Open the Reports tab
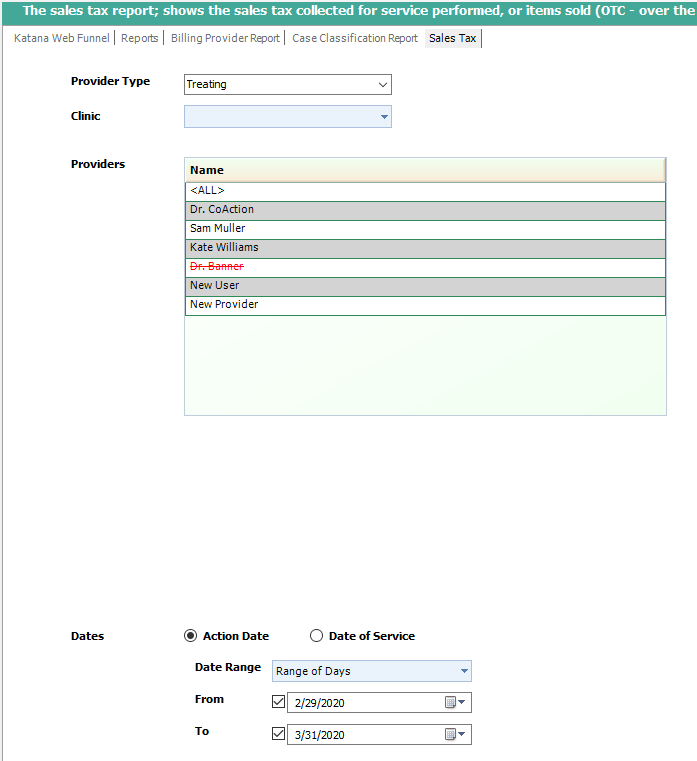Image resolution: width=697 pixels, height=761 pixels. click(x=140, y=38)
